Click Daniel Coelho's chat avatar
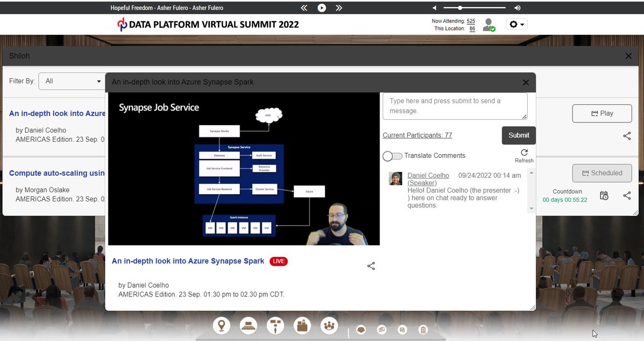The image size is (644, 341). pyautogui.click(x=396, y=179)
